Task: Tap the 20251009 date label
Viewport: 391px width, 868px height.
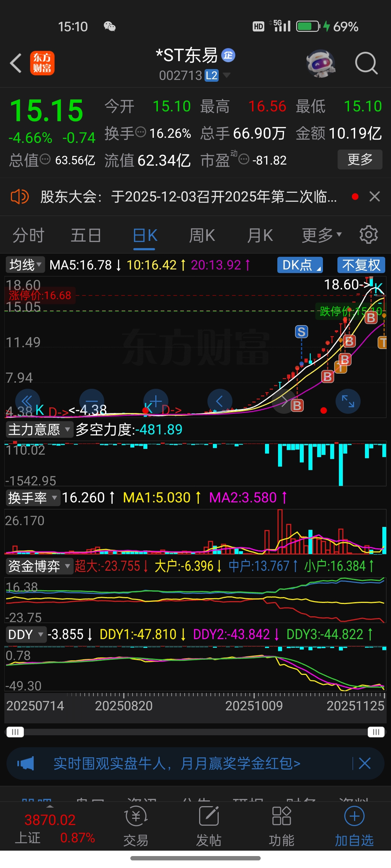Action: tap(254, 706)
